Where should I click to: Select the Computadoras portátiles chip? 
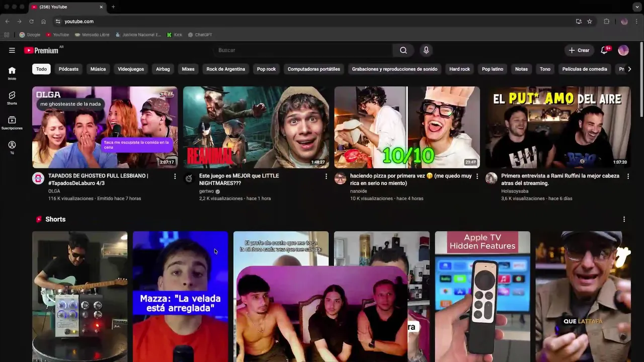pos(314,69)
